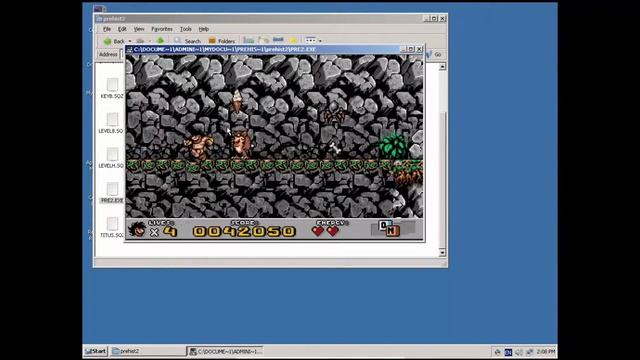Click the greyed Forward arrow icon
The width and height of the screenshot is (640, 360).
click(140, 41)
